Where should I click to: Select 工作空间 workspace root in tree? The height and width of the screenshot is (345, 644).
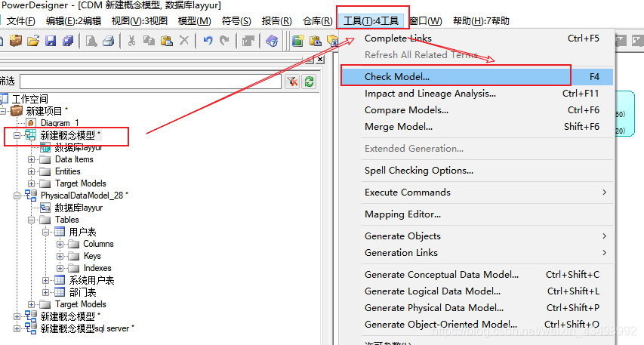click(x=29, y=99)
